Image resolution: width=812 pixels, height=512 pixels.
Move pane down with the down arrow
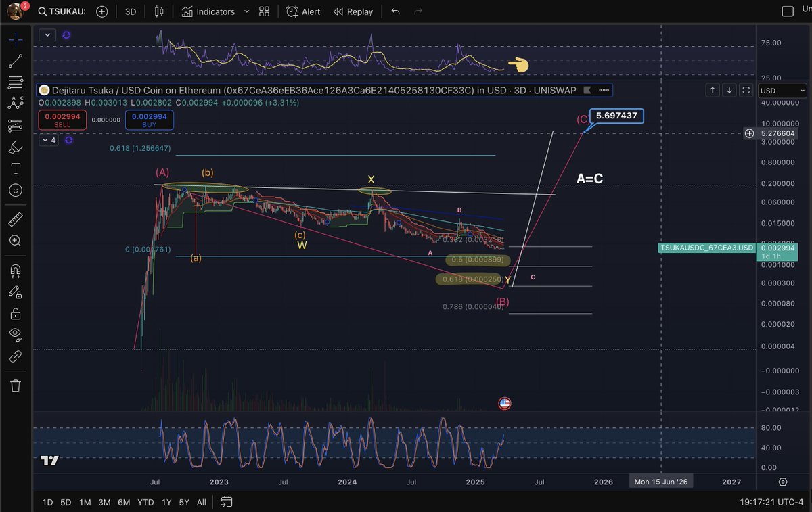coord(729,90)
